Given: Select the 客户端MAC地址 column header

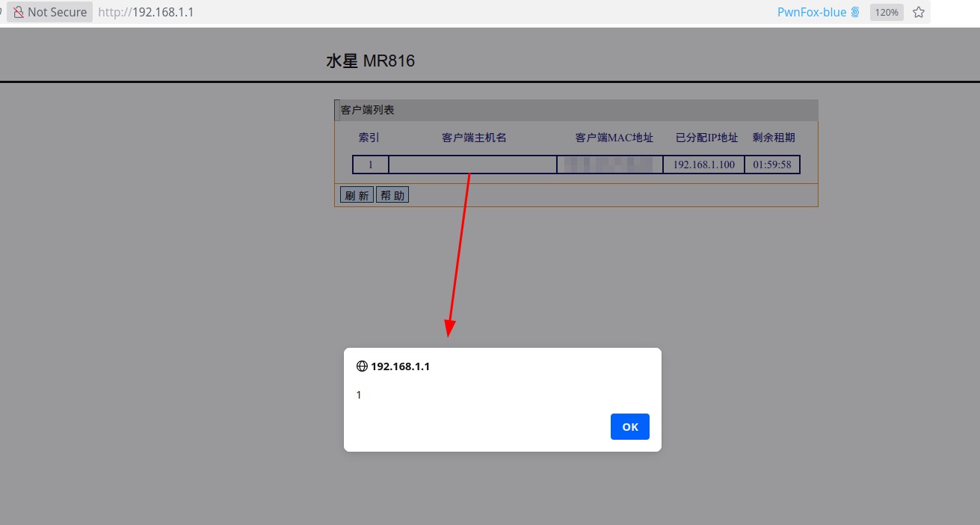Looking at the screenshot, I should tap(614, 138).
